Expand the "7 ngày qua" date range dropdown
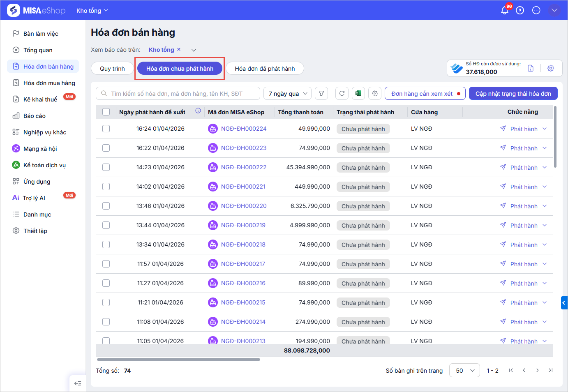 (x=287, y=94)
